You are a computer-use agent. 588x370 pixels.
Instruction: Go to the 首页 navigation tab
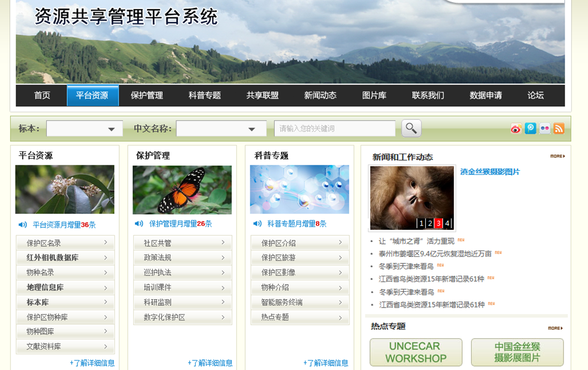pos(42,95)
